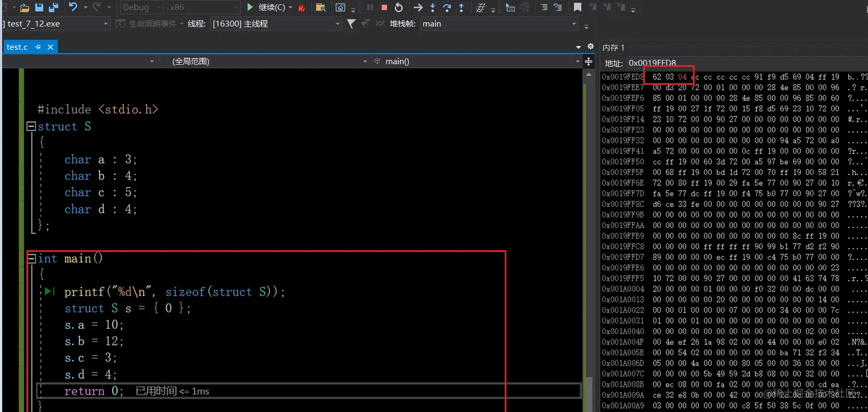This screenshot has height=412, width=868.
Task: Click the find in files icon
Action: pyautogui.click(x=320, y=7)
